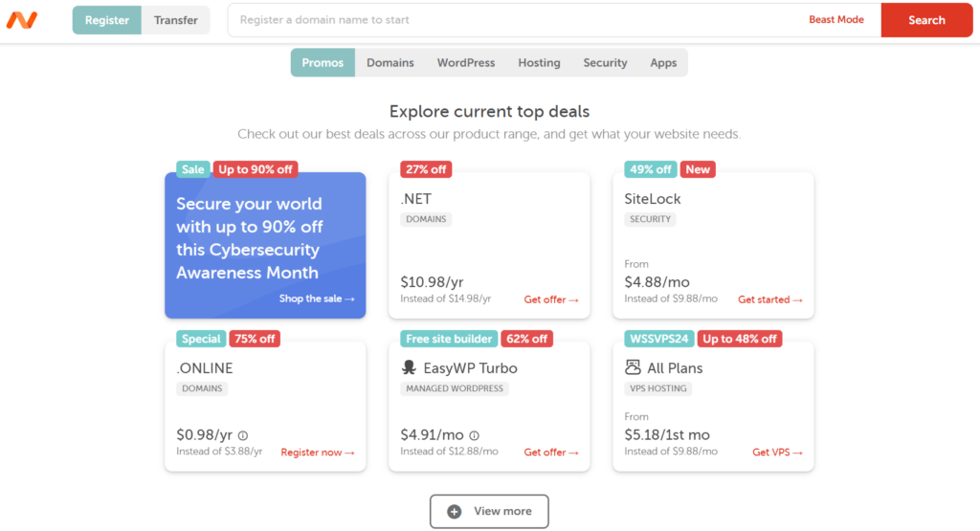Open the Hosting tab

pos(539,62)
